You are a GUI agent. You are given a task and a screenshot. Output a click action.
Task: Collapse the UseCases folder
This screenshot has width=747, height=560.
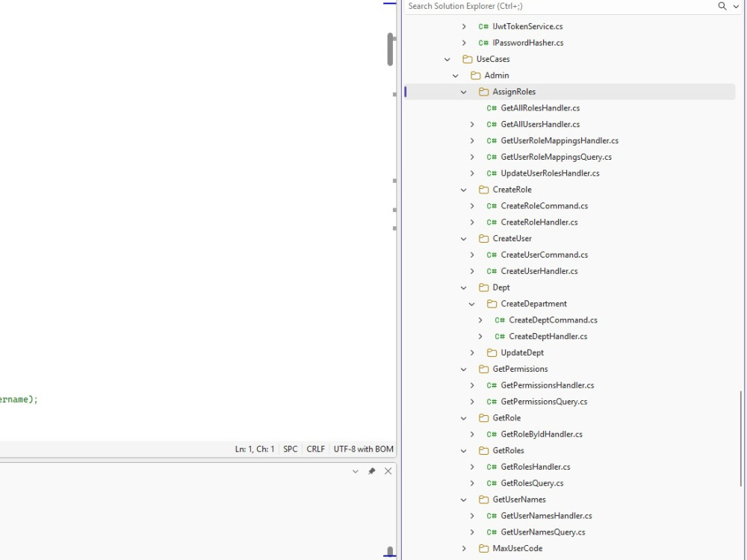(447, 59)
